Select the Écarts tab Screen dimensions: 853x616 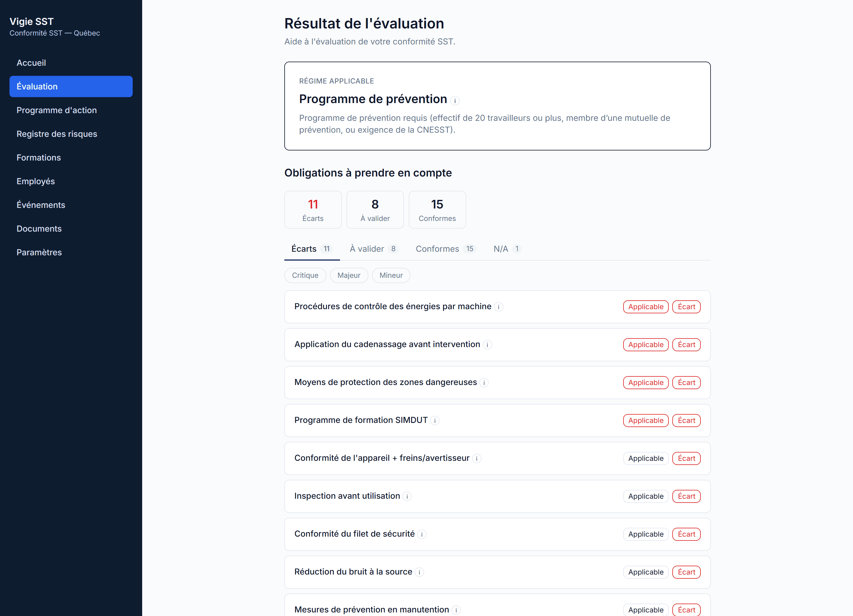point(312,248)
